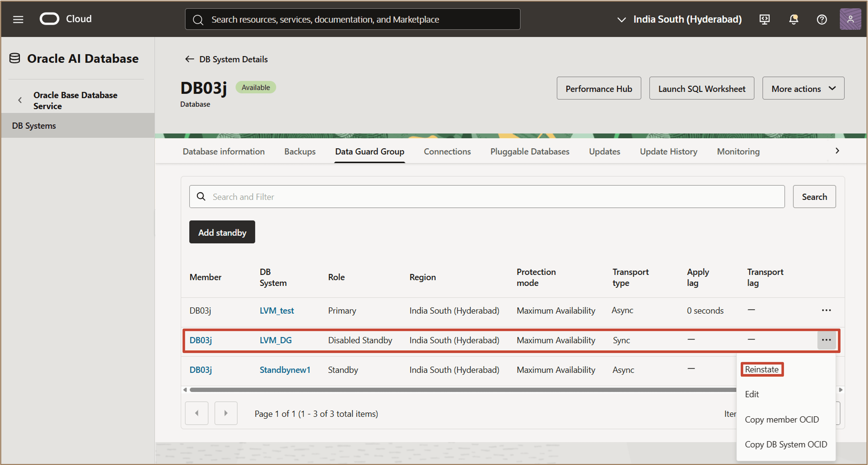Select Reinstate from the context menu
Image resolution: width=868 pixels, height=465 pixels.
pos(762,369)
